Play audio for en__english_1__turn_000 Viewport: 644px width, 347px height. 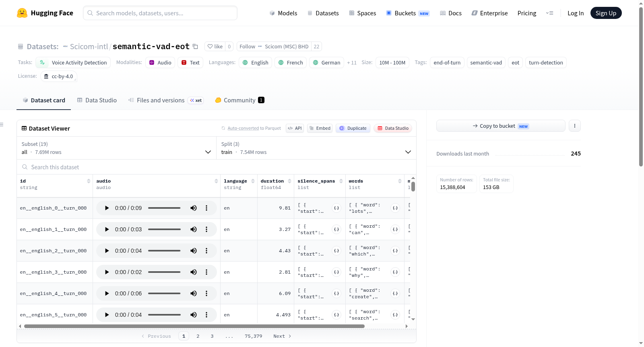(107, 229)
